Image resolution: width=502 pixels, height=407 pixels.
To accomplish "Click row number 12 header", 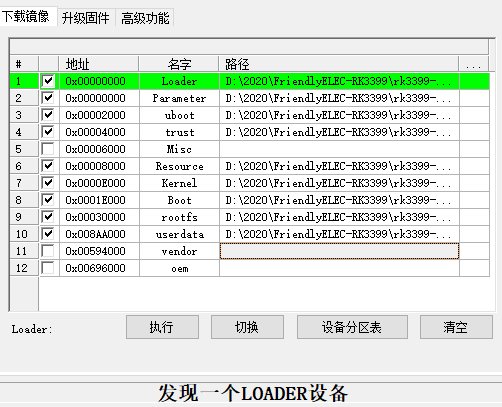I will tap(24, 268).
